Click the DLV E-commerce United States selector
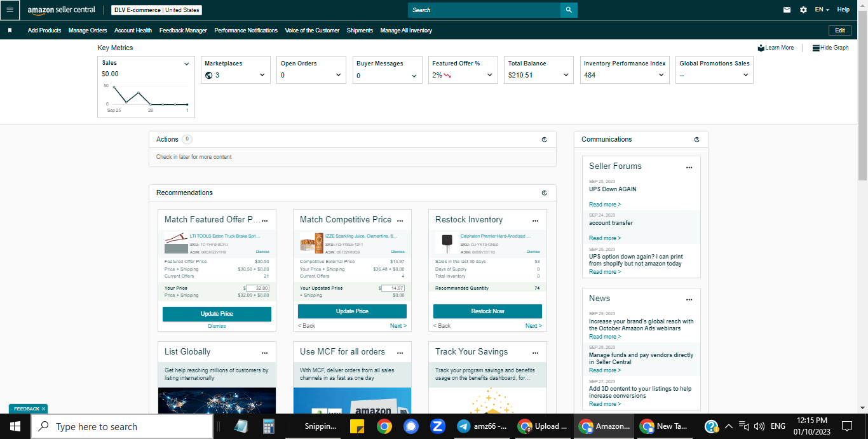The image size is (868, 439). (x=156, y=10)
